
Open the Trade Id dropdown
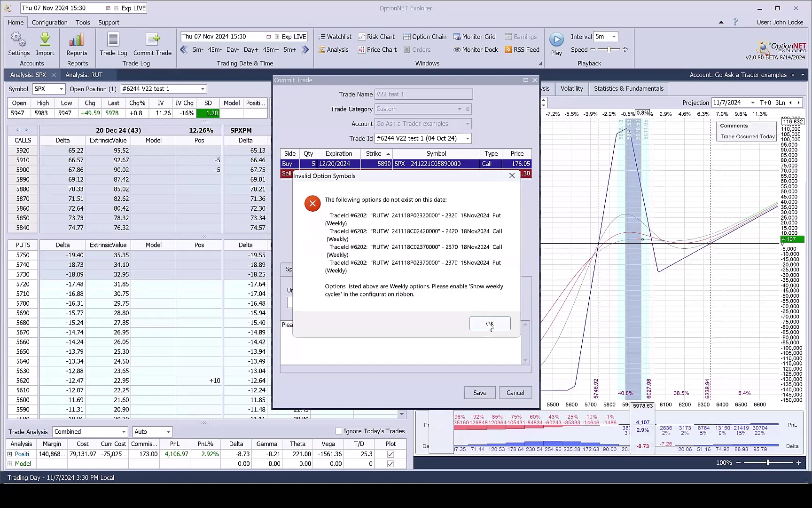(468, 138)
